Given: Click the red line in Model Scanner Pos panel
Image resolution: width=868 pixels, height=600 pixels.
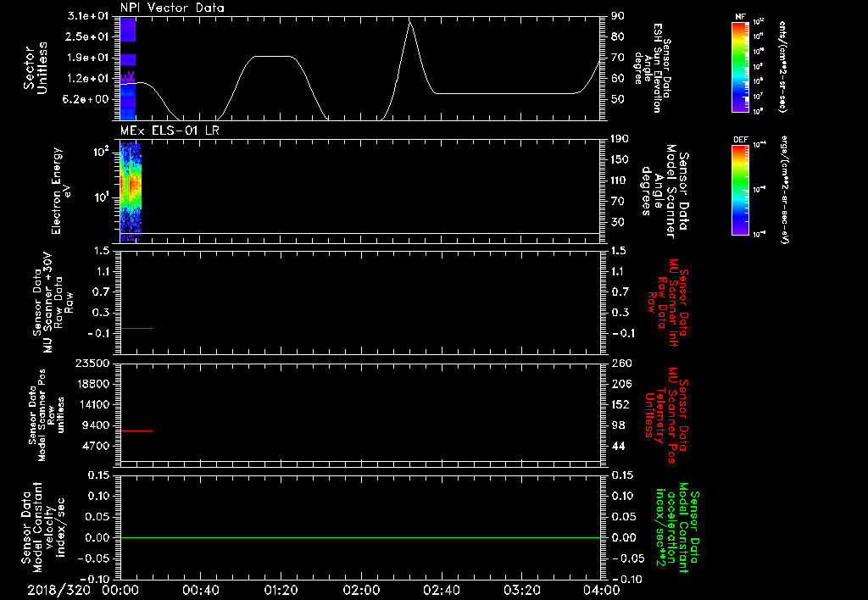Looking at the screenshot, I should (136, 431).
